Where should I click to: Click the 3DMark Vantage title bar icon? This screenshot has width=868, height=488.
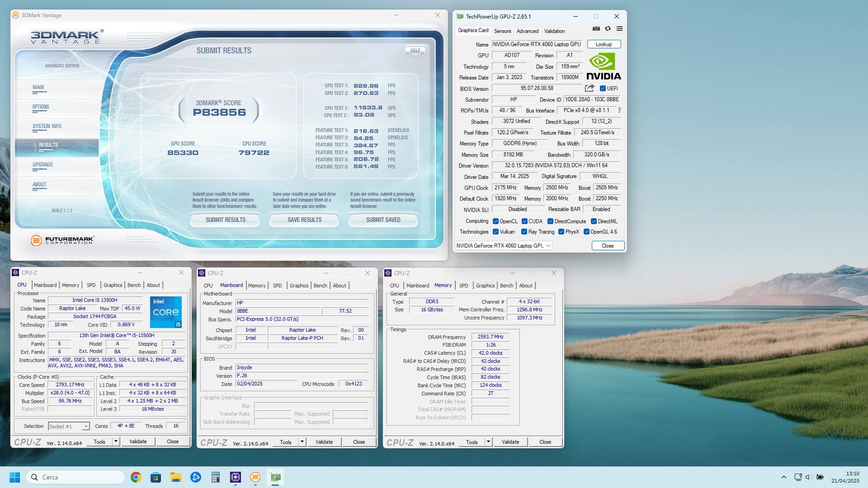(15, 15)
